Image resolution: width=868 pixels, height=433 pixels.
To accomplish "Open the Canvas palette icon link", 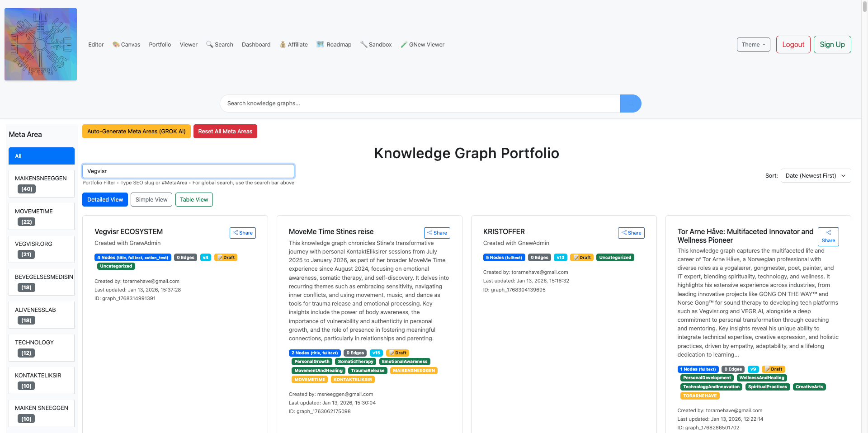I will pyautogui.click(x=116, y=44).
